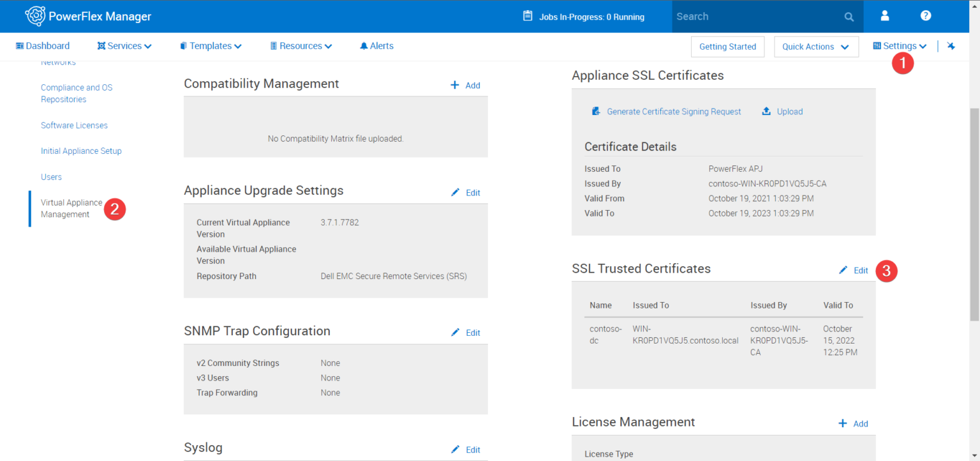Open the Generate Certificate Signing Request icon
The image size is (980, 461).
[x=596, y=111]
